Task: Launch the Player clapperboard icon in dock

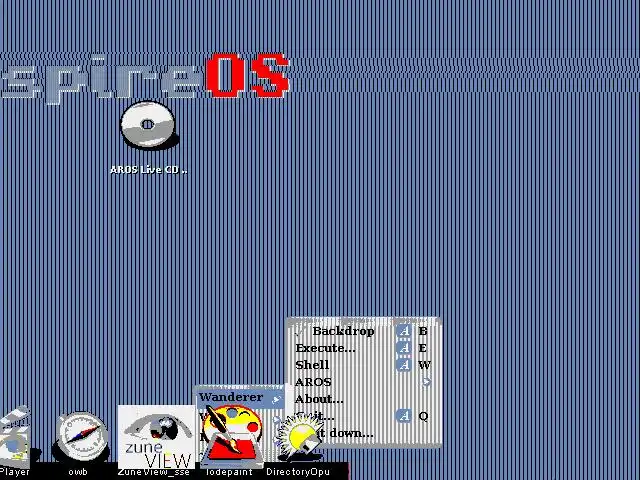Action: tap(16, 436)
